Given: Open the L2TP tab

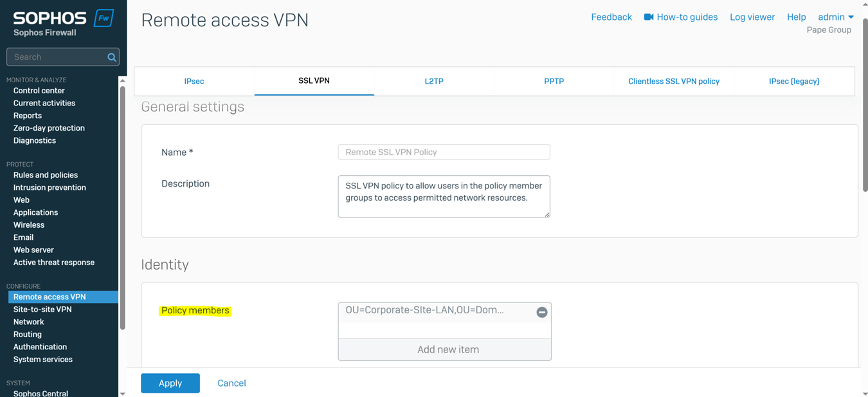Looking at the screenshot, I should pos(434,81).
